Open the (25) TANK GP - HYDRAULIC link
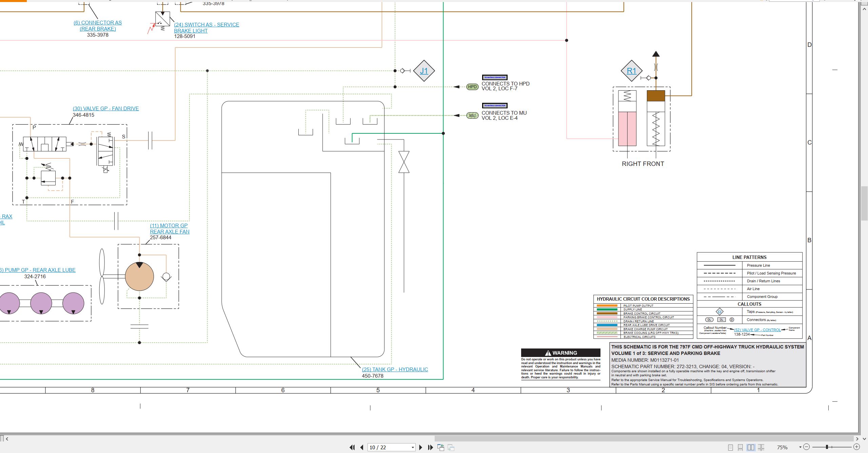This screenshot has width=868, height=453. pyautogui.click(x=395, y=369)
